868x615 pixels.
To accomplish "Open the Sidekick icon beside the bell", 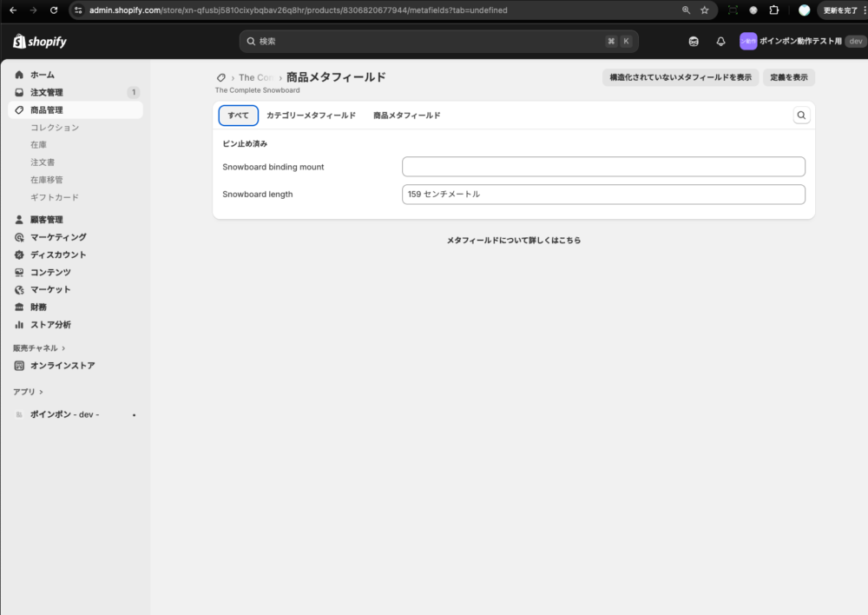I will pos(694,42).
